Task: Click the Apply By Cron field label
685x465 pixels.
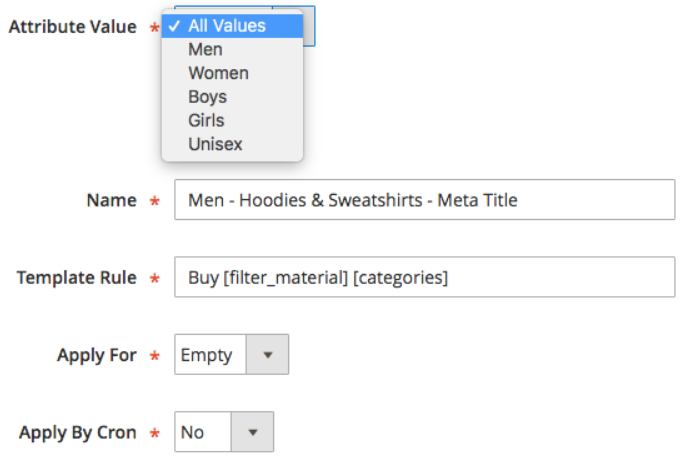Action: point(78,433)
